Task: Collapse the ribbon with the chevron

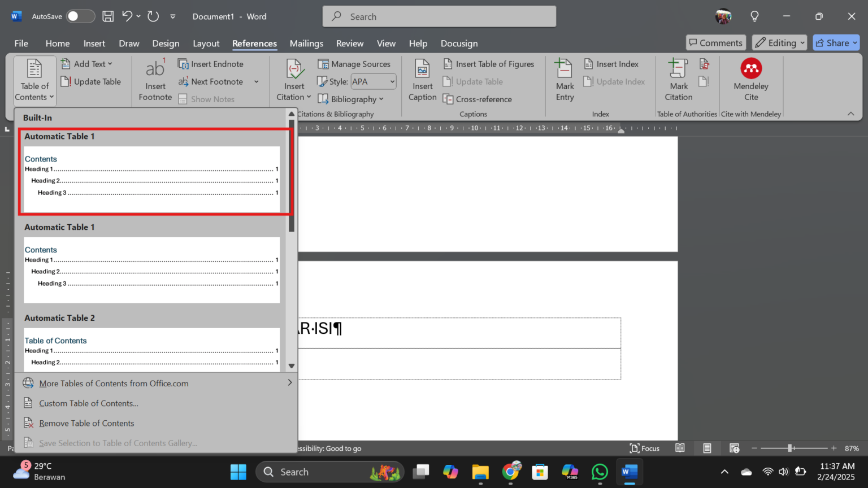Action: 850,113
